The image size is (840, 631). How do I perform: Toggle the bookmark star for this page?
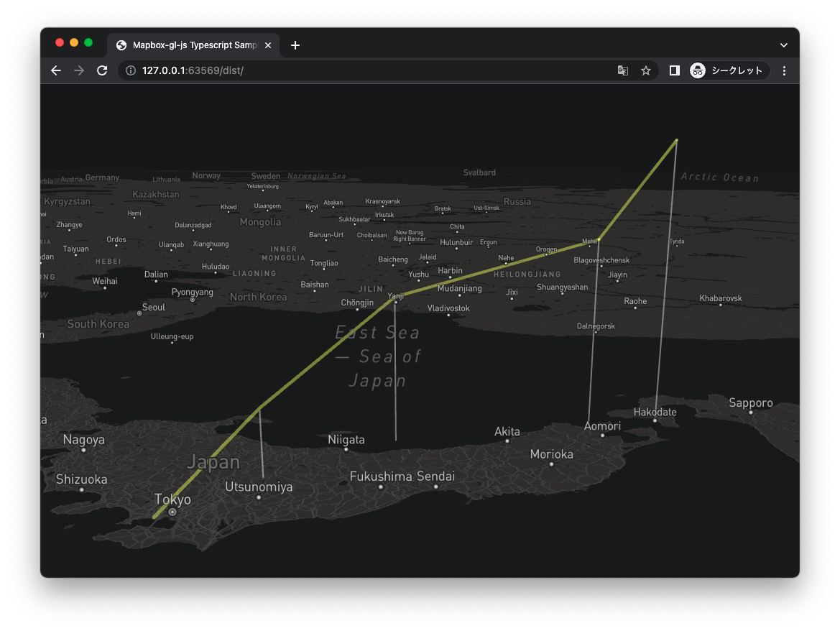click(645, 70)
